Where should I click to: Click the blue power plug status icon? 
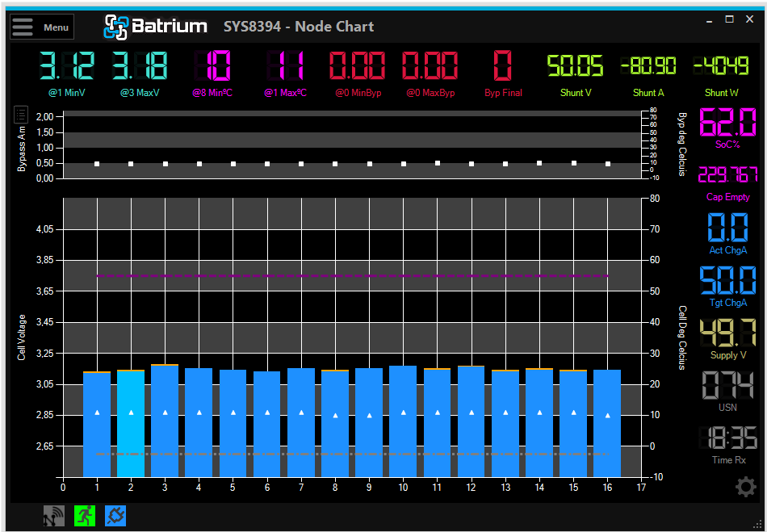click(115, 517)
